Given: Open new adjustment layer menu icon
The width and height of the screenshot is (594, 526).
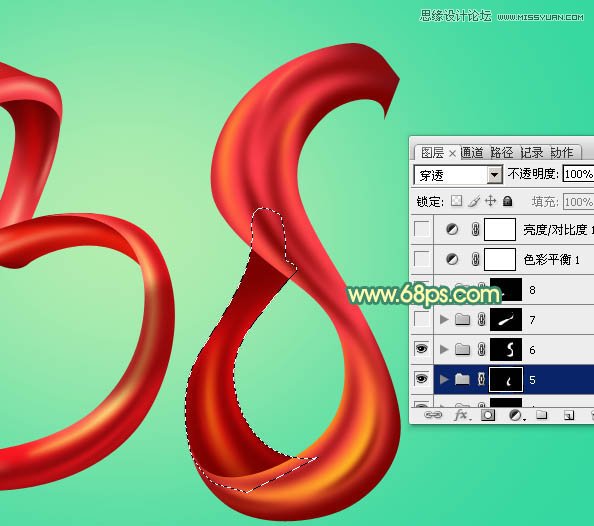Looking at the screenshot, I should tap(516, 416).
